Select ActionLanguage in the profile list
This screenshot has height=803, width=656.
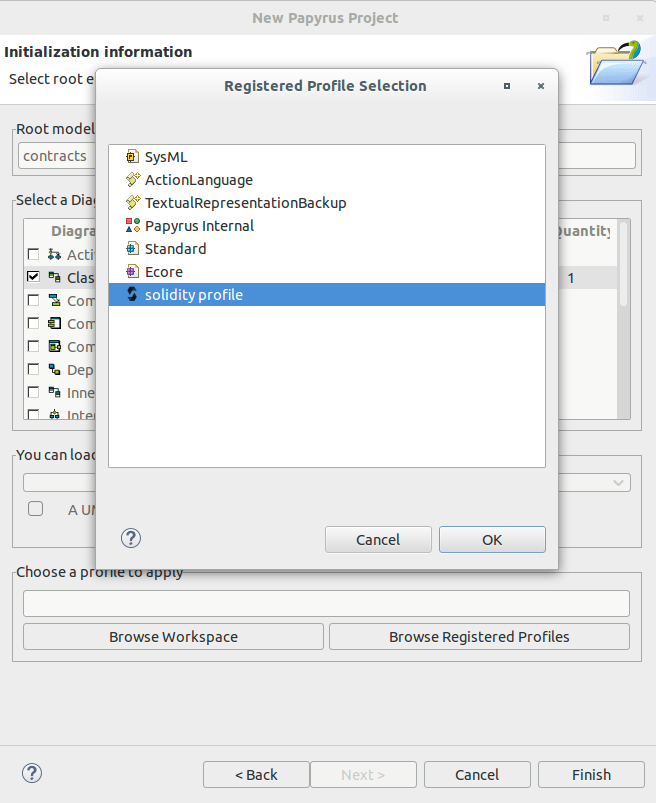327,180
